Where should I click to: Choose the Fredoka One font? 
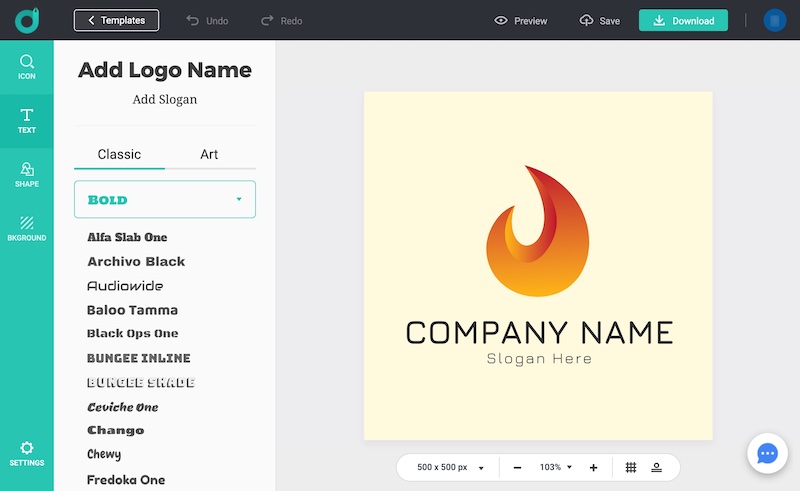coord(126,480)
